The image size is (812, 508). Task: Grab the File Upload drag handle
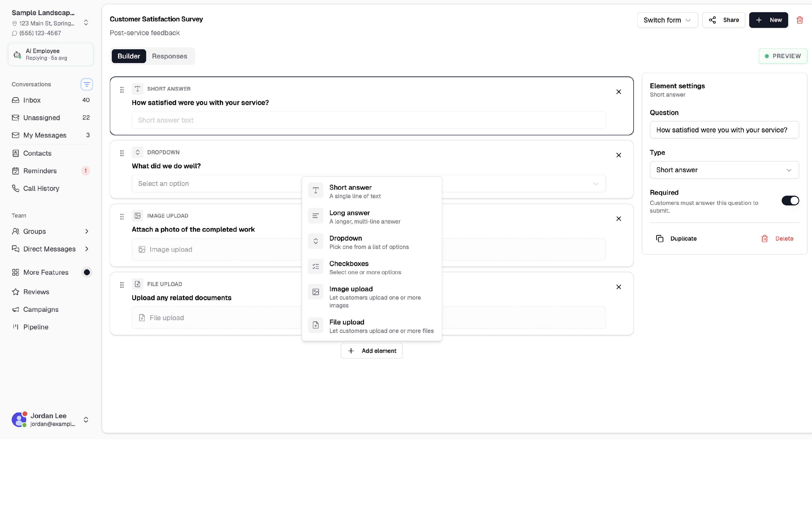click(x=122, y=285)
